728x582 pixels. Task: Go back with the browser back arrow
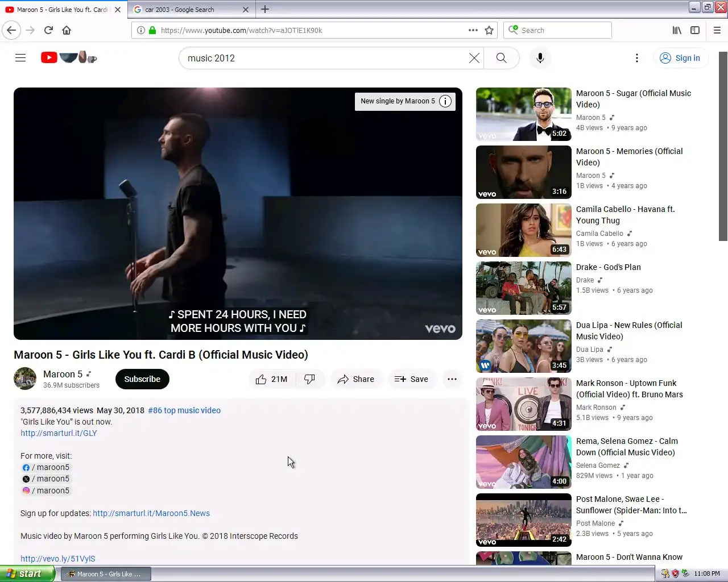tap(11, 30)
